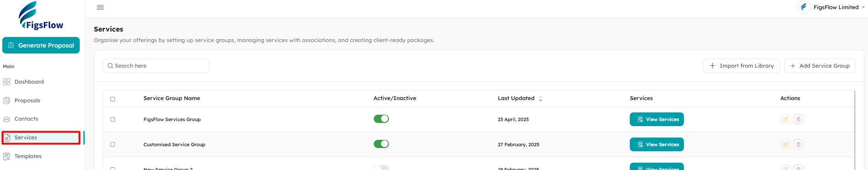Click Add Service Group button
The image size is (868, 170).
pos(819,66)
